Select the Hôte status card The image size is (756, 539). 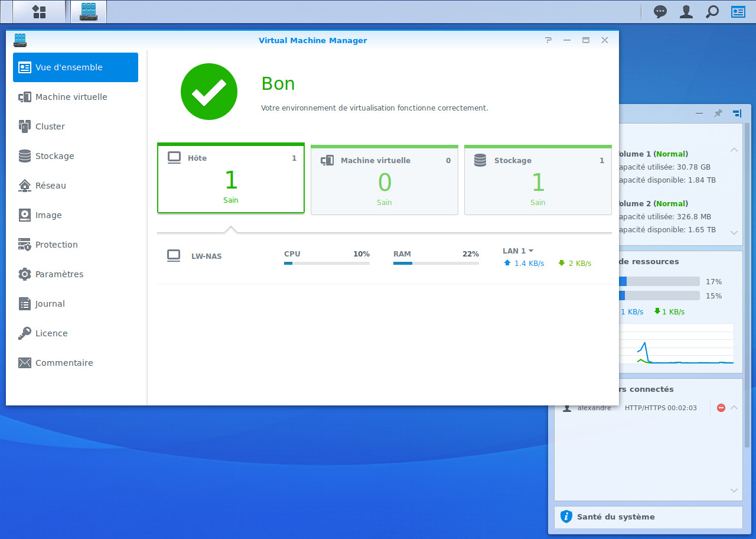tap(231, 178)
